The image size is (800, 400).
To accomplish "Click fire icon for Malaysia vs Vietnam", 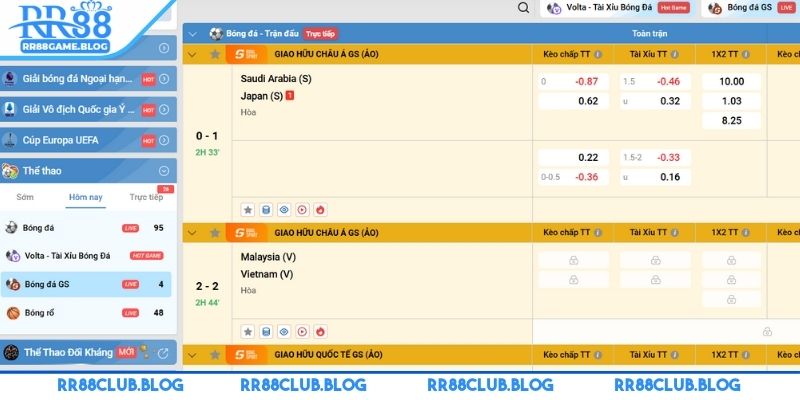I will click(320, 332).
